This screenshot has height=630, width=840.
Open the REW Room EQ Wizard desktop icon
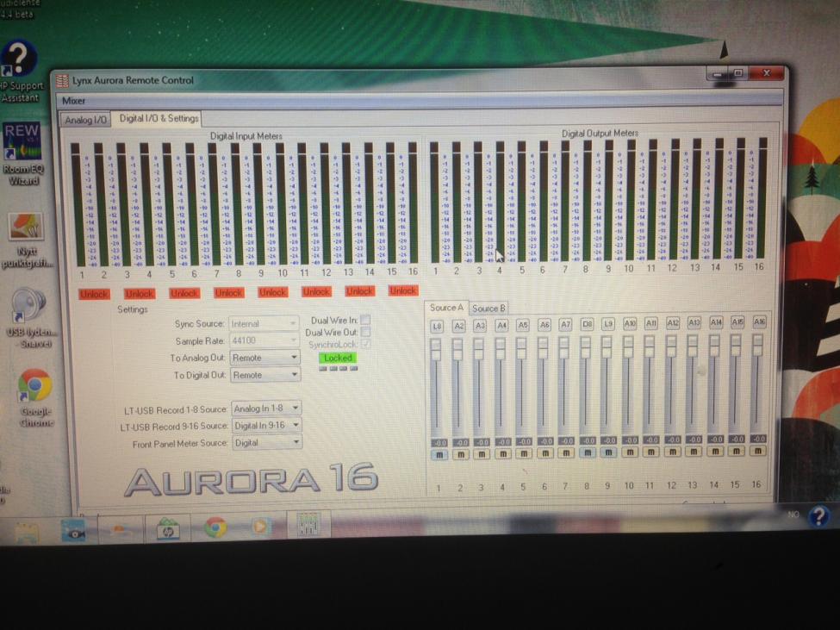point(22,154)
